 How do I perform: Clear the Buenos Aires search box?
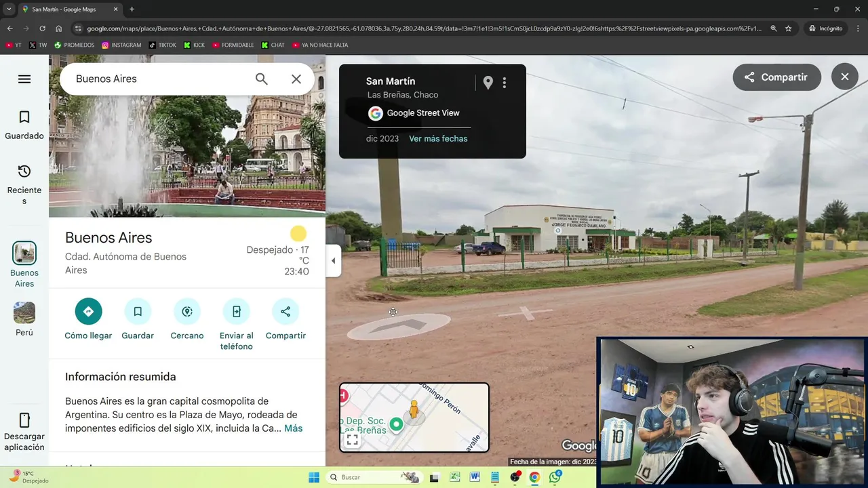296,79
